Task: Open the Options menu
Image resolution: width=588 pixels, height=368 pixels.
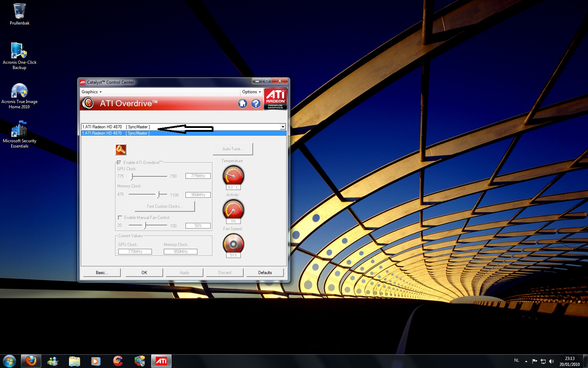Action: point(251,92)
